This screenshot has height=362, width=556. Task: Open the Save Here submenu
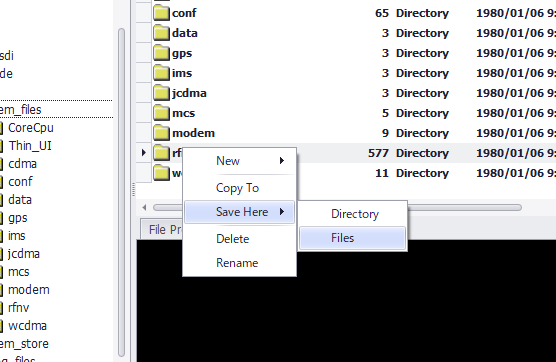[239, 212]
